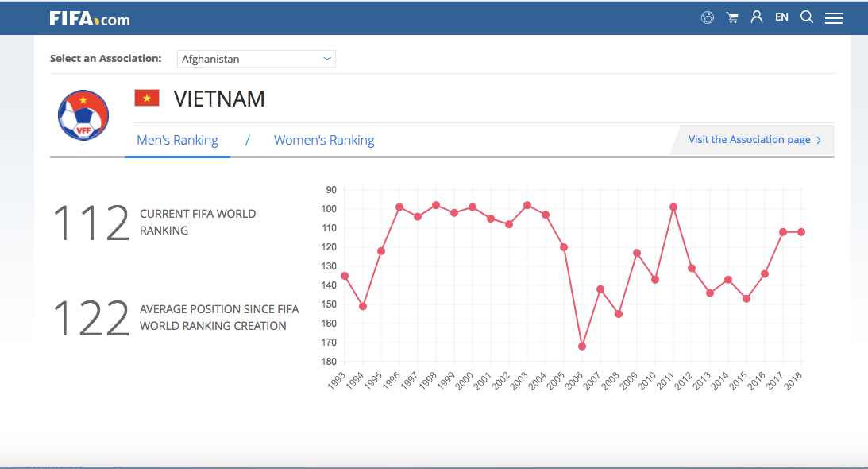The height and width of the screenshot is (469, 868).
Task: Switch to Men's Ranking tab
Action: tap(177, 140)
